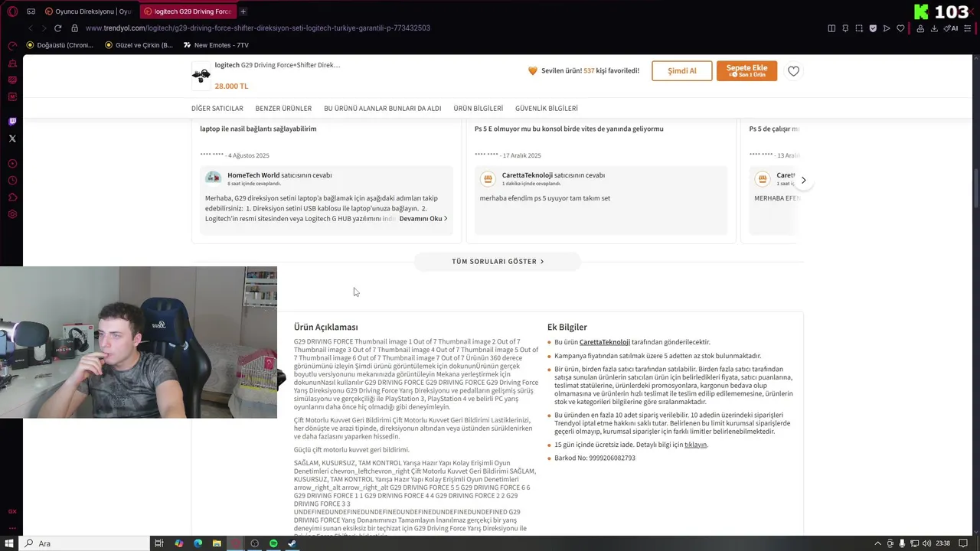
Task: Open the product thumbnail in sticky header
Action: 201,74
